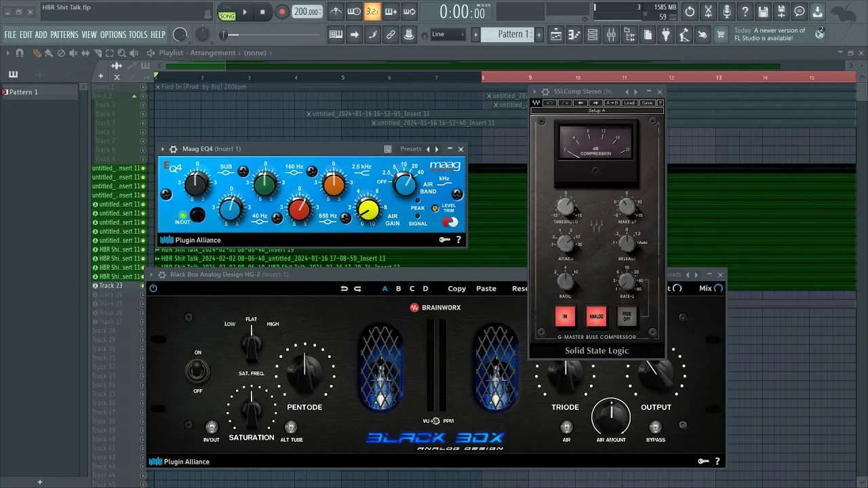Screen dimensions: 868x488
Task: Open the audio editor scissors icon
Action: [708, 12]
